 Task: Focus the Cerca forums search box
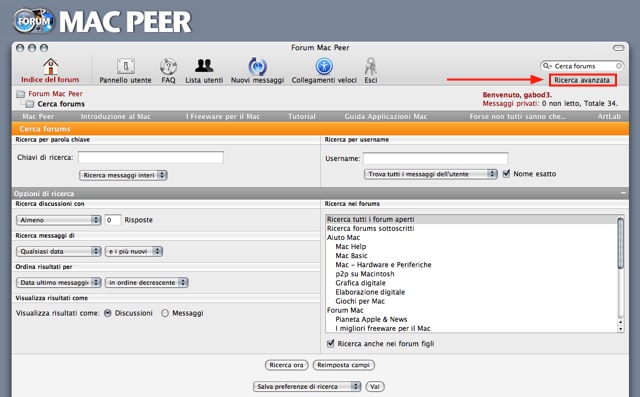(583, 66)
